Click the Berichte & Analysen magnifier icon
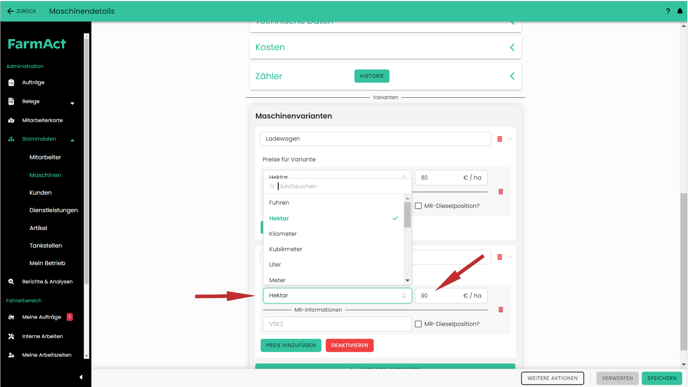This screenshot has width=688, height=387. click(11, 282)
